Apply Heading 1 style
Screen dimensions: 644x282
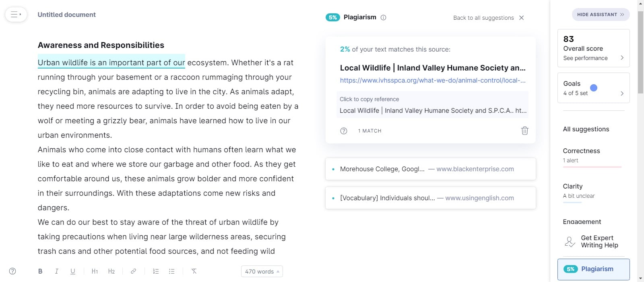95,271
